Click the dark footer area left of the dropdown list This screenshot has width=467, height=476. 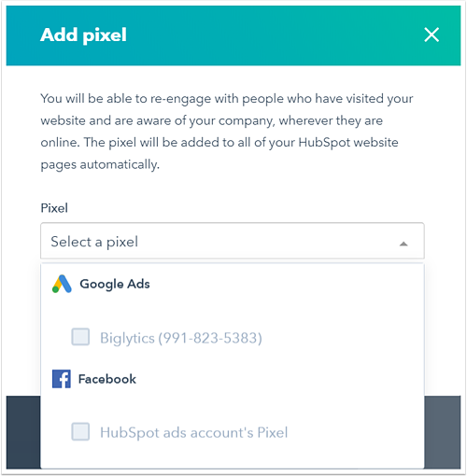click(23, 432)
